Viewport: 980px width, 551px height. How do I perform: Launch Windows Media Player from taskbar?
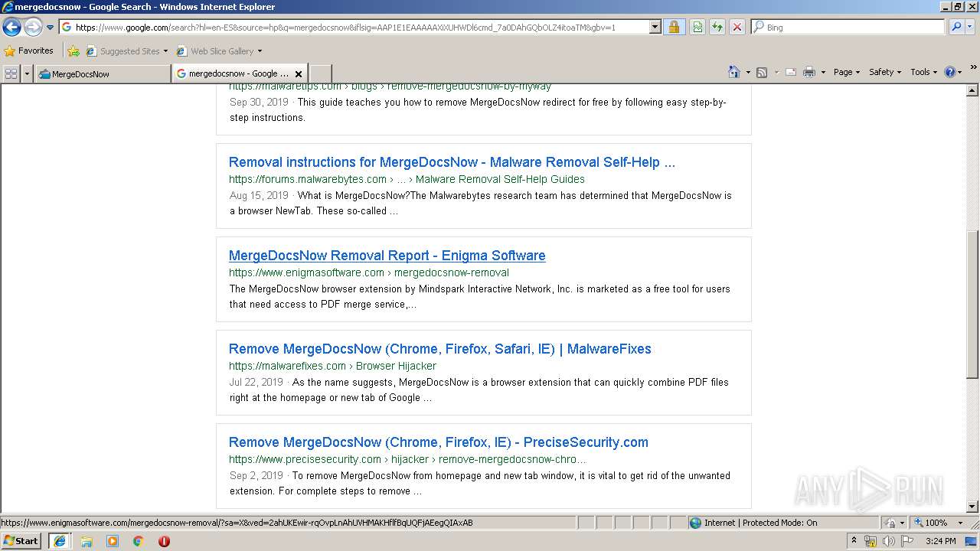(113, 541)
